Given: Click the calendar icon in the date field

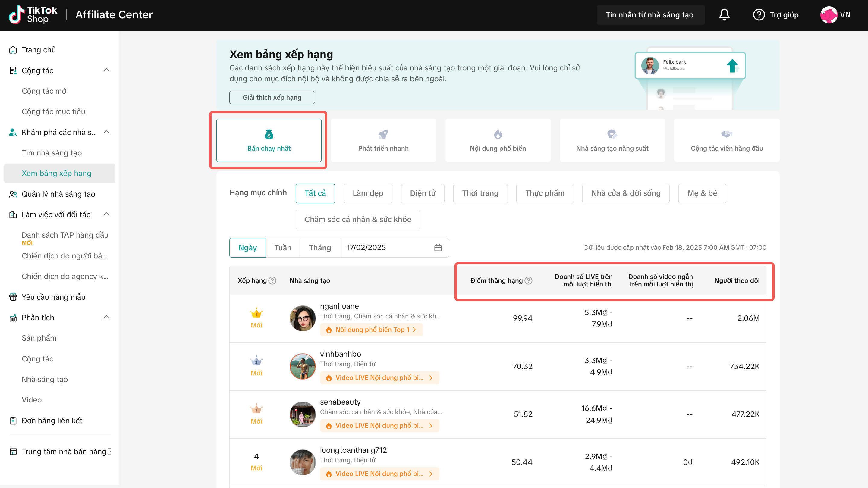Looking at the screenshot, I should [x=438, y=248].
